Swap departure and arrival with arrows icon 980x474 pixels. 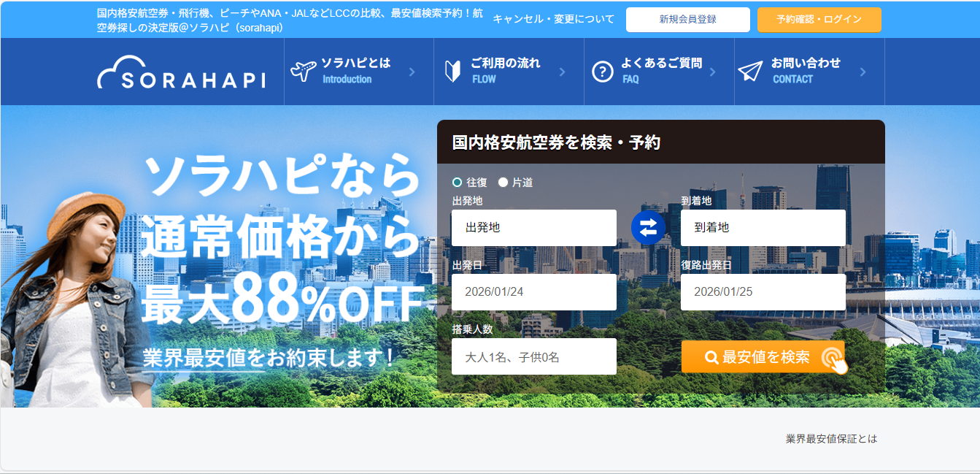(x=648, y=227)
